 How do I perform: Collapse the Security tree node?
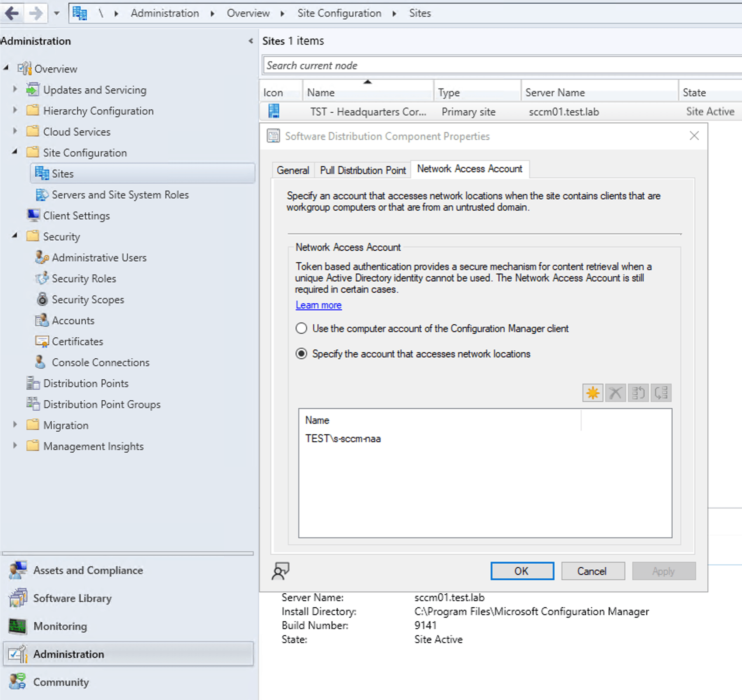15,236
